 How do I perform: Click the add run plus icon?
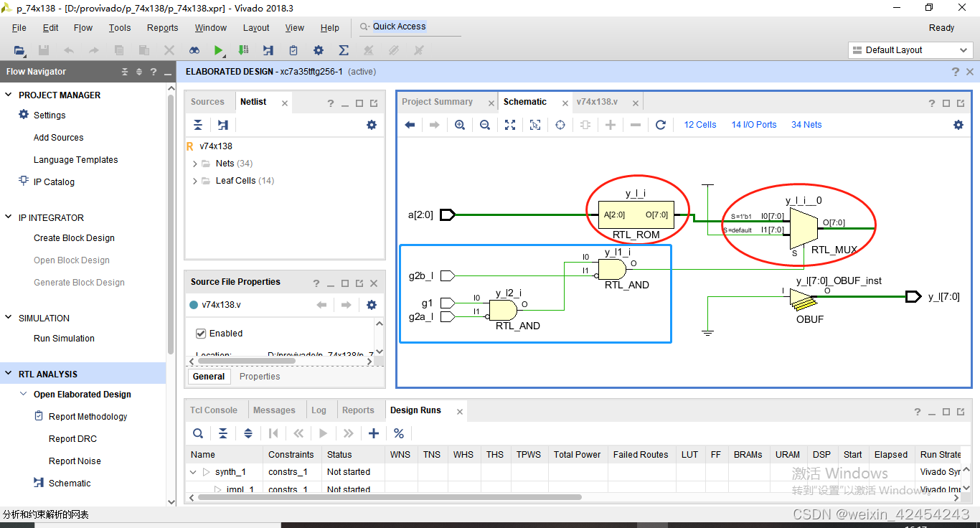coord(373,433)
